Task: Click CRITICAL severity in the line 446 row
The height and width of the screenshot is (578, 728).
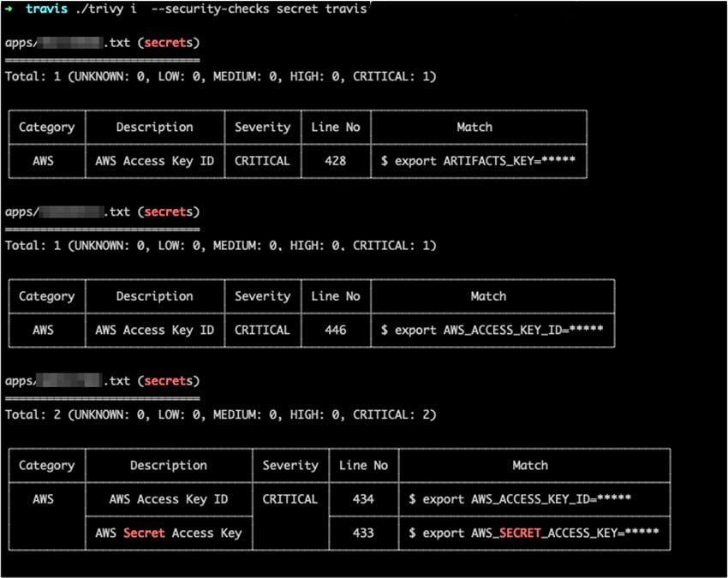Action: coord(262,330)
